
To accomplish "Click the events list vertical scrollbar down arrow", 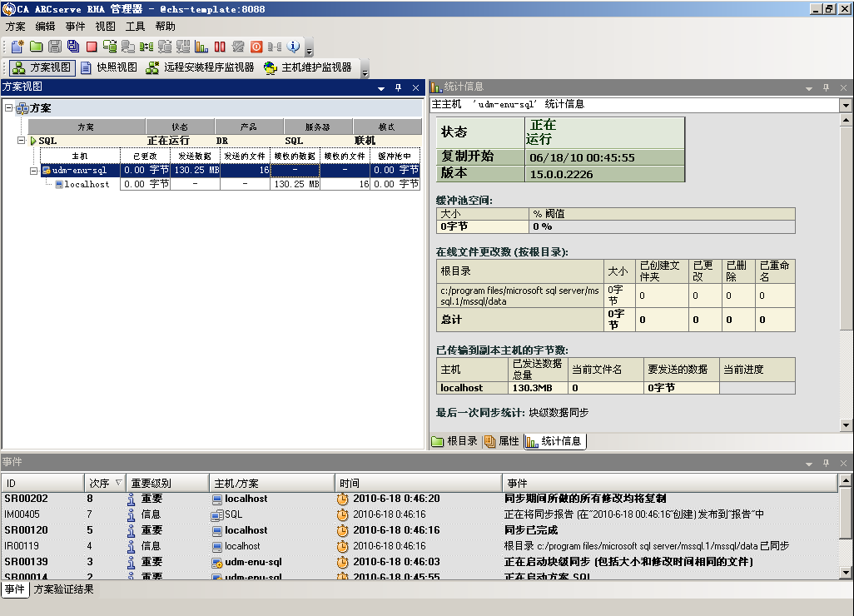I will pos(846,573).
